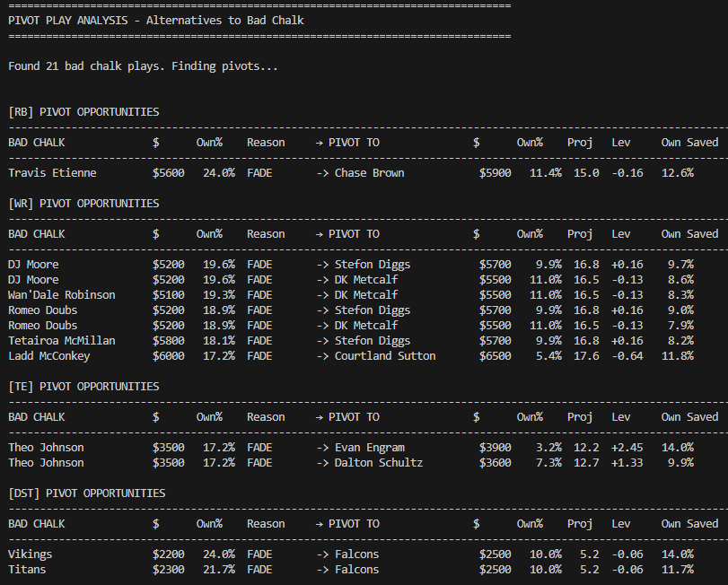The height and width of the screenshot is (585, 728).
Task: Click the '[WR] PIVOT OPPORTUNITIES' heading
Action: pos(83,203)
